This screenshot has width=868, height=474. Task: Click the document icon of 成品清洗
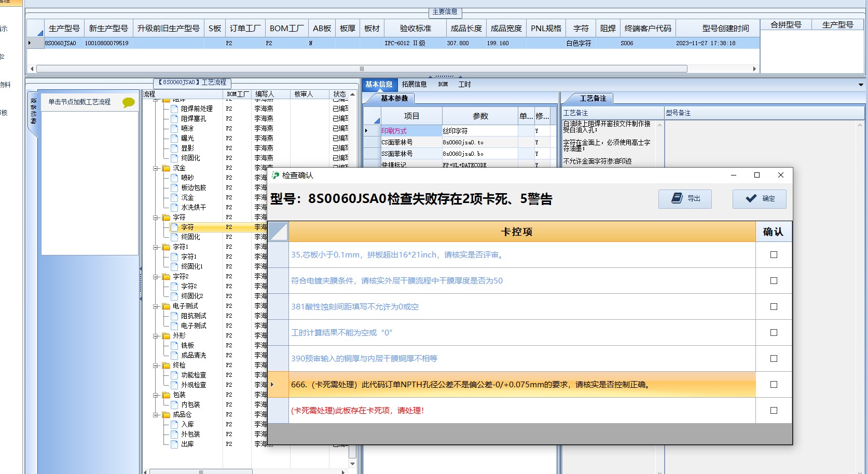[174, 356]
